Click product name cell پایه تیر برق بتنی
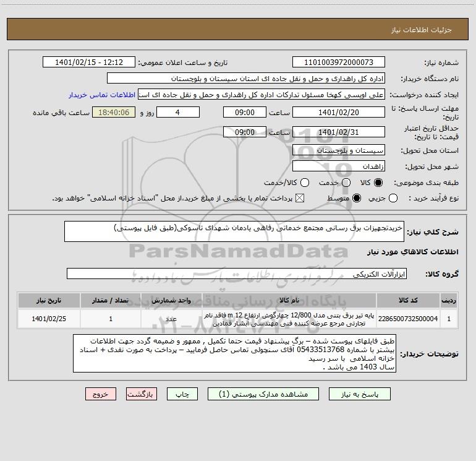This screenshot has width=476, height=461. coord(289,319)
